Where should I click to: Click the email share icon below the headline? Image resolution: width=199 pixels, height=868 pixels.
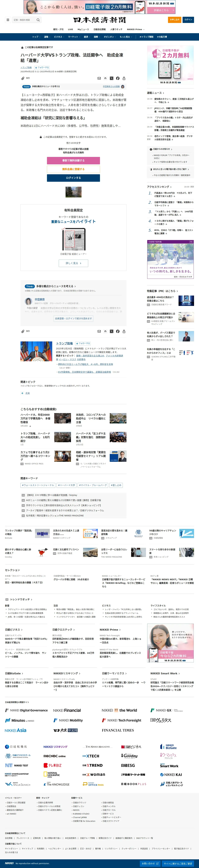click(99, 78)
